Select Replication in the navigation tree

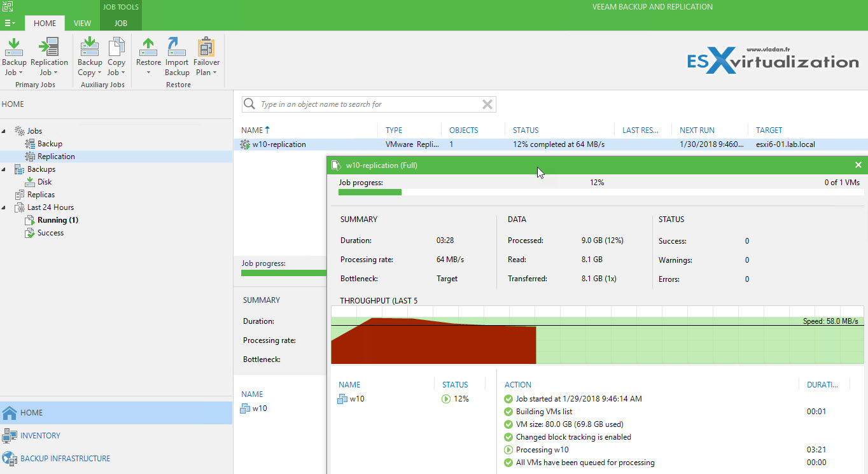56,157
